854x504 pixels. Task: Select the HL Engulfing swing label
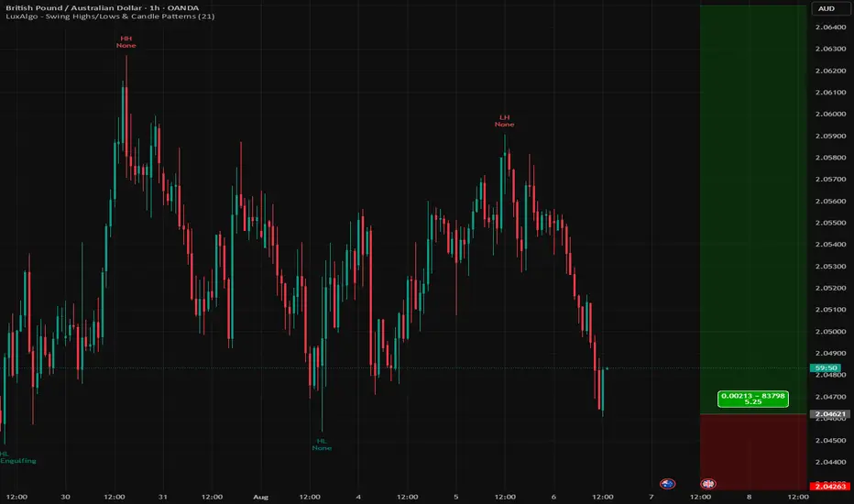[x=18, y=457]
